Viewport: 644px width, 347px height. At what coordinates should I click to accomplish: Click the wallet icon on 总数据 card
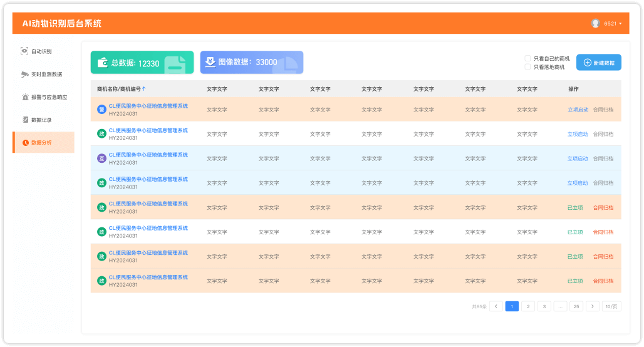(102, 63)
